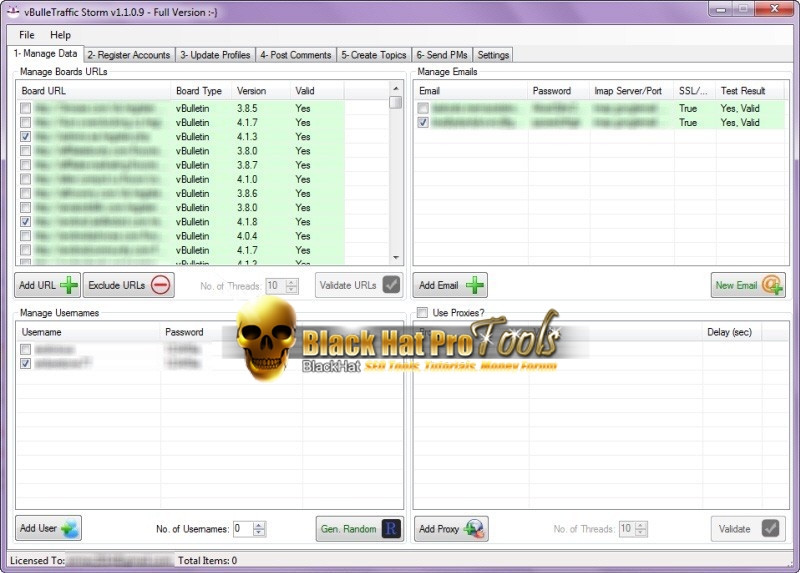Click the Add URL button label
The image size is (800, 573).
tap(37, 285)
